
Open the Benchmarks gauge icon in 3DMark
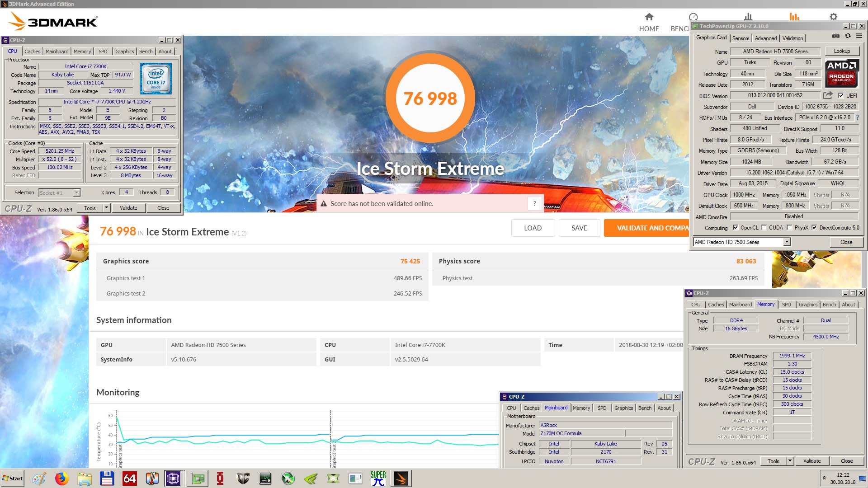(693, 17)
